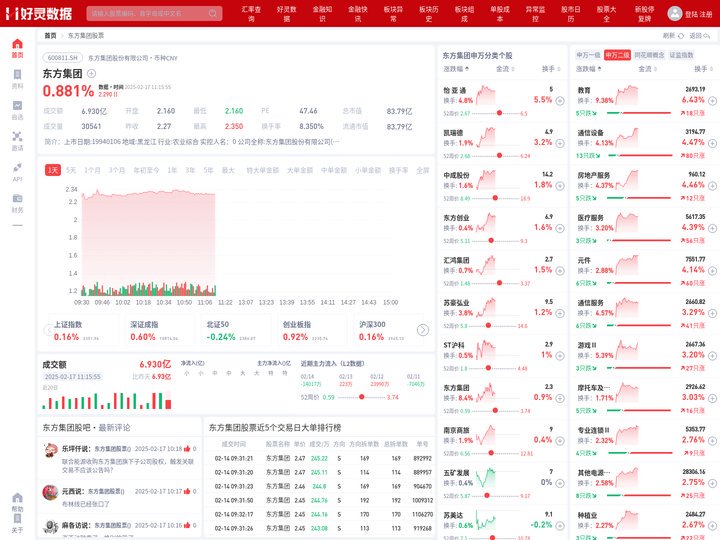Select the 1年 chart range
This screenshot has width=720, height=540.
tap(172, 170)
